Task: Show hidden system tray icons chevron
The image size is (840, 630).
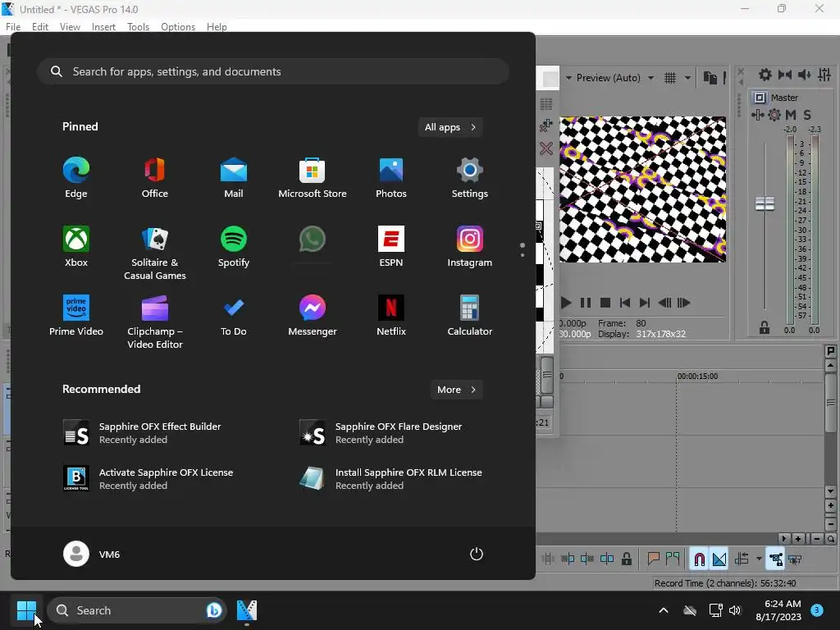Action: pyautogui.click(x=663, y=610)
